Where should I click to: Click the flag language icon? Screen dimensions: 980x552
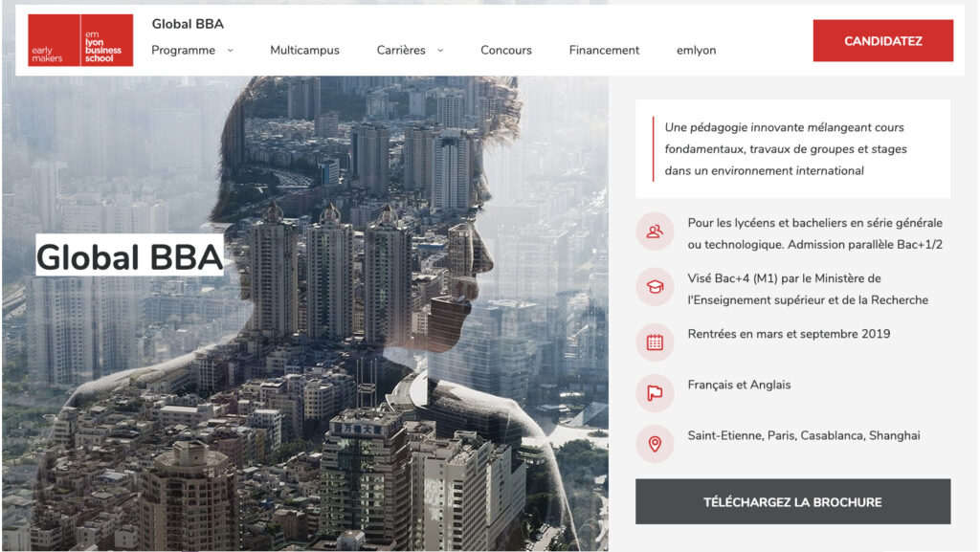pos(655,393)
